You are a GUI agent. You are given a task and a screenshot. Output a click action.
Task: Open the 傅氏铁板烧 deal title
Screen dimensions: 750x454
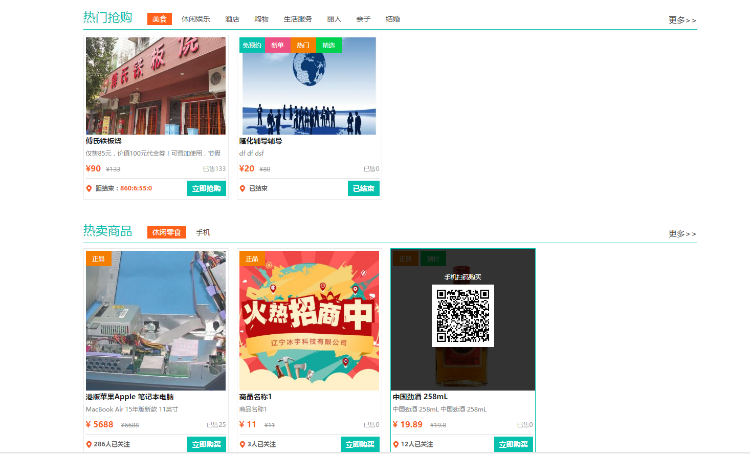point(104,141)
